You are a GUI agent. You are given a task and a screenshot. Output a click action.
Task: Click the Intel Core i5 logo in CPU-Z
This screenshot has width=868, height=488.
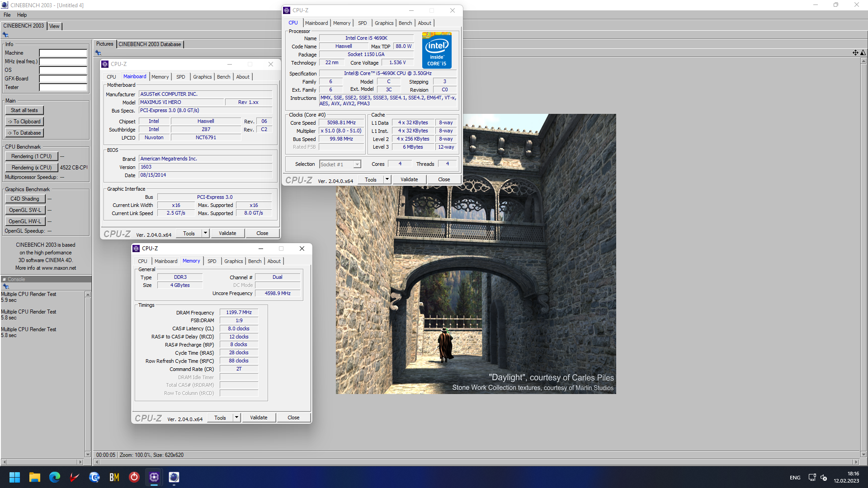click(437, 50)
